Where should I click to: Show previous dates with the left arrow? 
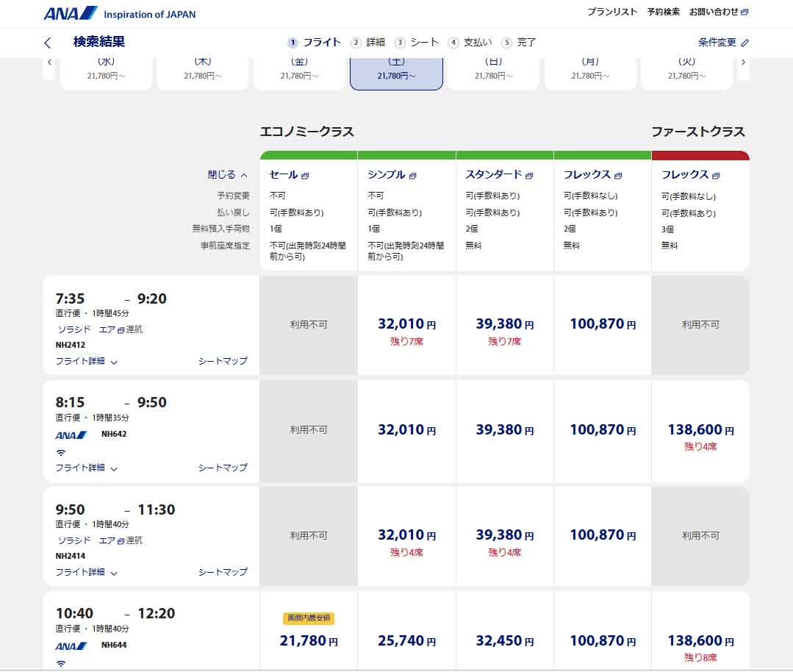click(x=49, y=62)
